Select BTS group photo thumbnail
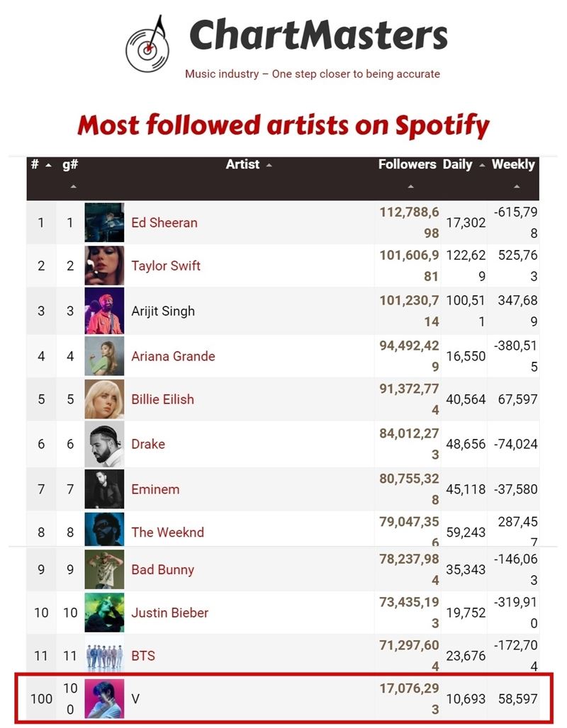 (104, 656)
